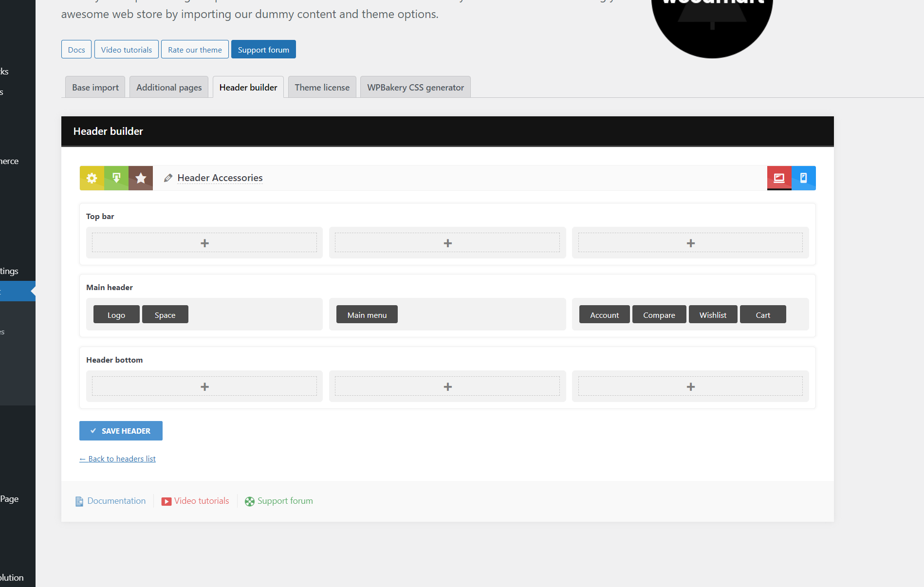The image size is (924, 587).
Task: Open header settings gear icon
Action: [x=92, y=178]
